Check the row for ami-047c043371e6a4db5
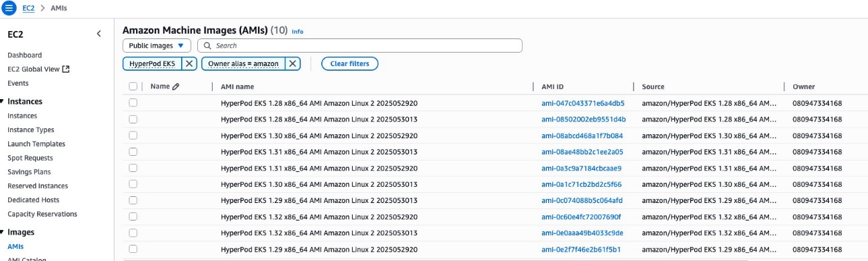Viewport: 868px width, 261px height. coord(133,103)
